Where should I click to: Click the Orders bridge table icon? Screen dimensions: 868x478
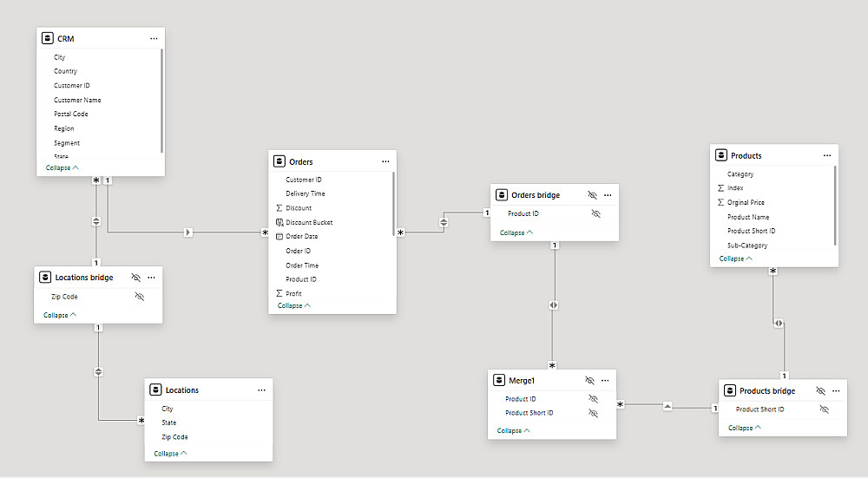pyautogui.click(x=502, y=194)
